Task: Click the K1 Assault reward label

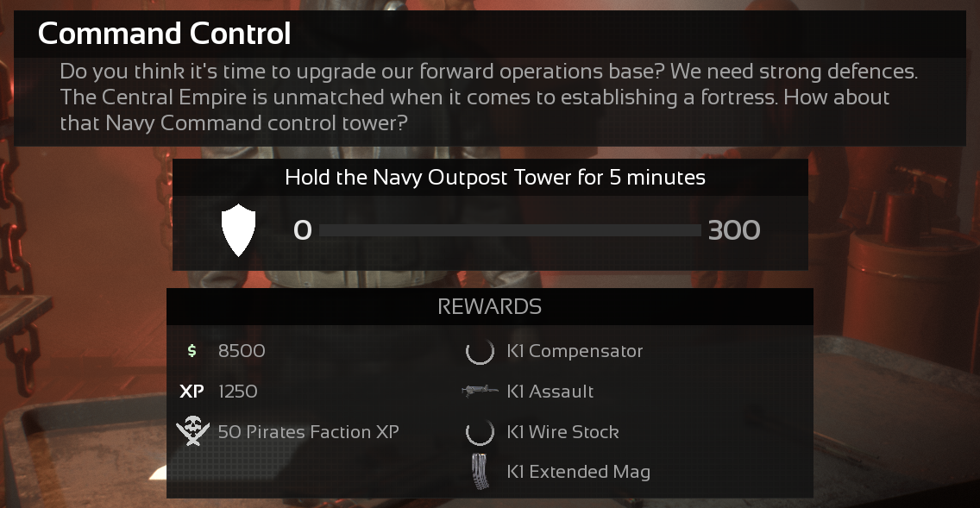Action: pyautogui.click(x=550, y=392)
